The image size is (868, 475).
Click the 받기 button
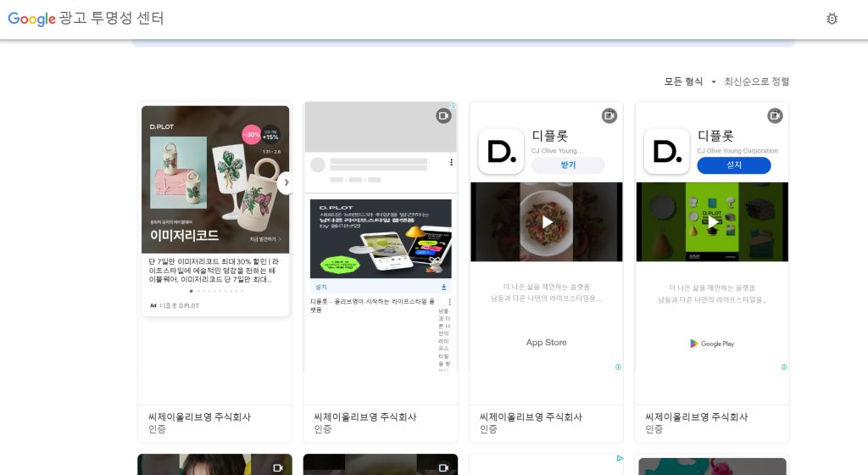point(568,165)
